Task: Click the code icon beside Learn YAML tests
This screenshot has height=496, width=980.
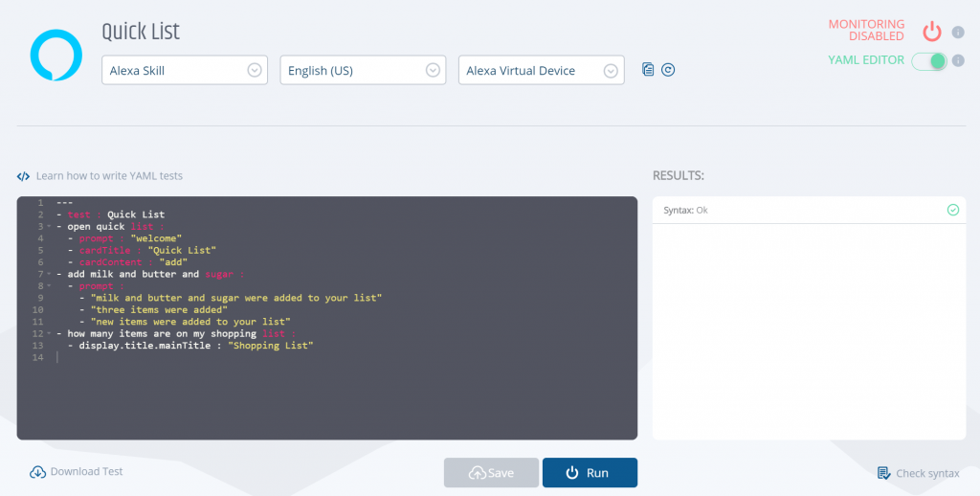Action: click(x=23, y=176)
